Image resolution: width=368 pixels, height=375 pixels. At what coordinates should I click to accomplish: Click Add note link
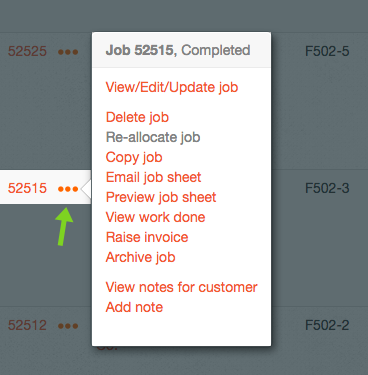[x=134, y=307]
